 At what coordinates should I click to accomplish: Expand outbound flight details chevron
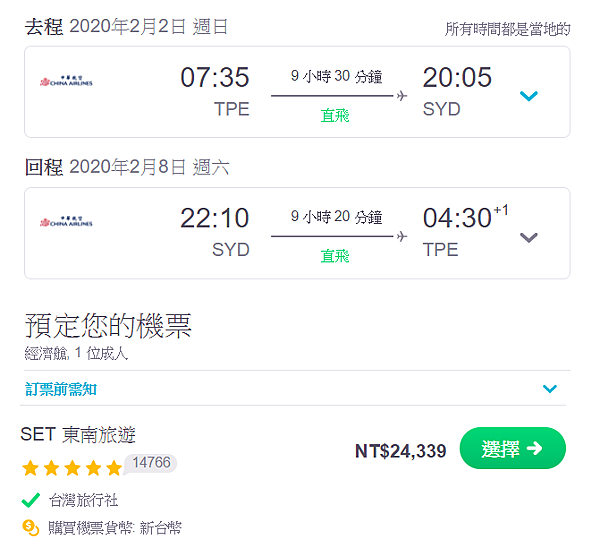point(529,96)
